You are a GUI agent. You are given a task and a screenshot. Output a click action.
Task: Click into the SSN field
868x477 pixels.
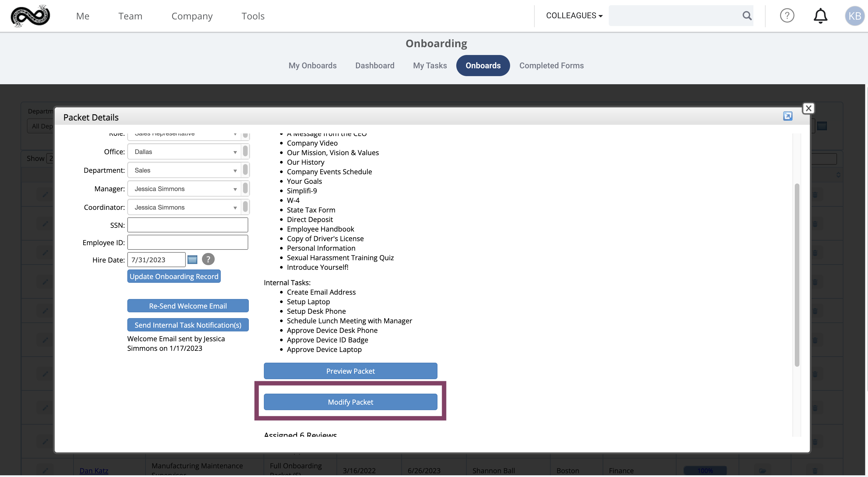pyautogui.click(x=188, y=225)
